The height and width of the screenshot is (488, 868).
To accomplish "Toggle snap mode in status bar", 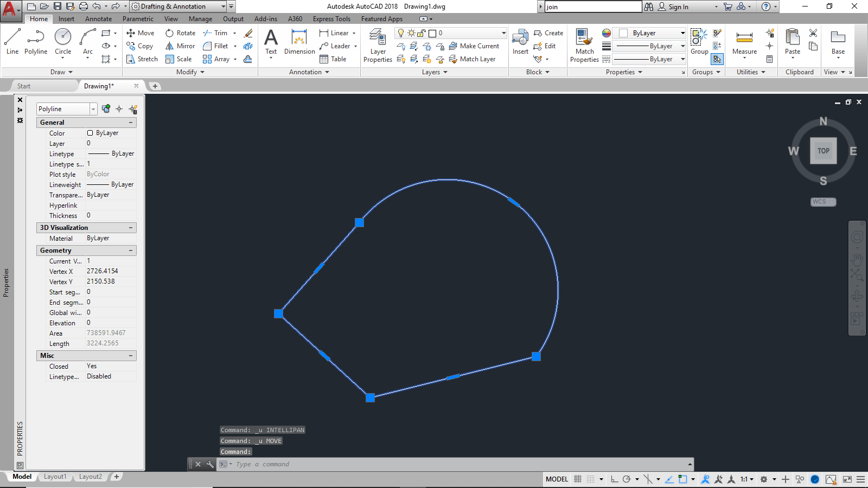I will point(590,479).
